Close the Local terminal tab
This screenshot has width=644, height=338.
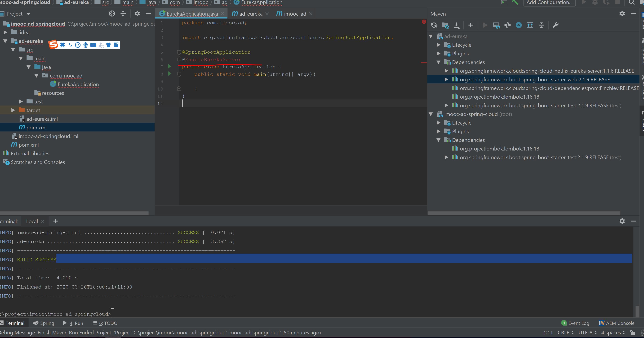(x=42, y=221)
